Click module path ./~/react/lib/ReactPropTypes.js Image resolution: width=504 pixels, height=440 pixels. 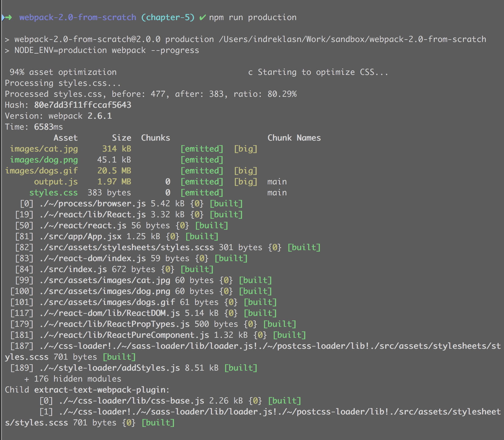tap(114, 324)
